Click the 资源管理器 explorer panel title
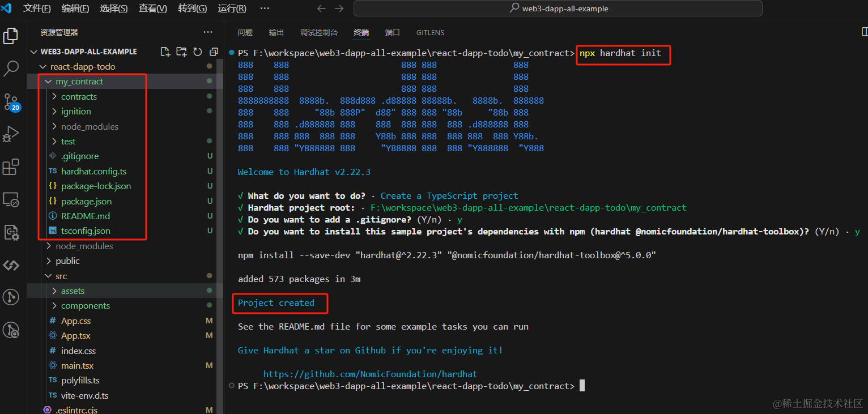The image size is (868, 414). coord(59,32)
